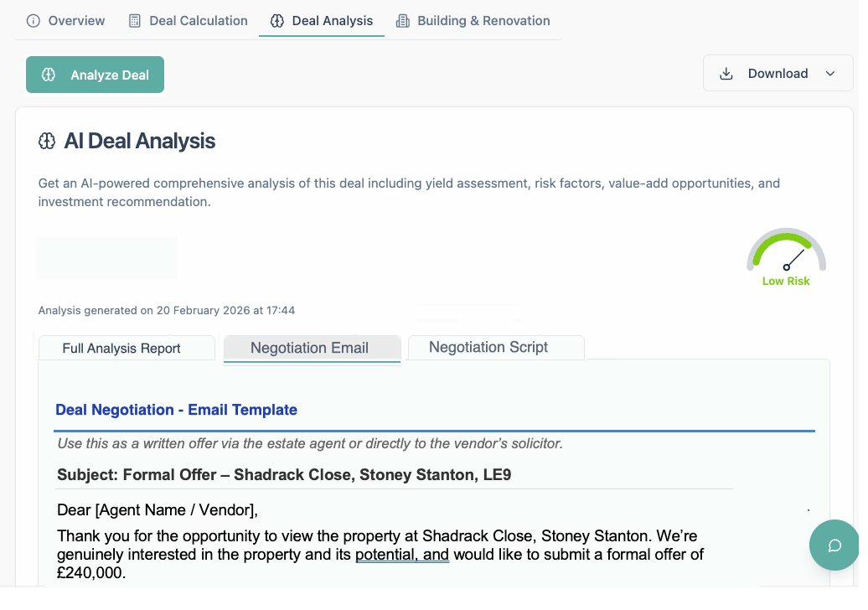
Task: Click the £240,000 offer amount
Action: (90, 574)
